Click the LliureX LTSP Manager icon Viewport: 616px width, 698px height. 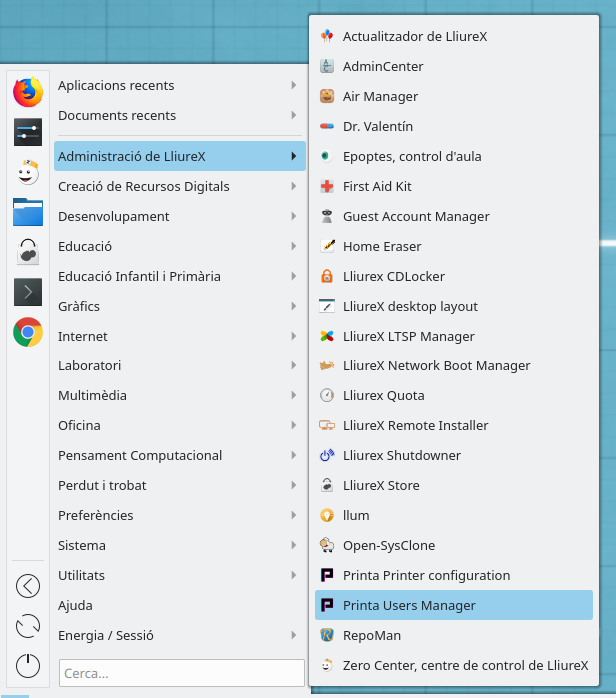[x=326, y=336]
